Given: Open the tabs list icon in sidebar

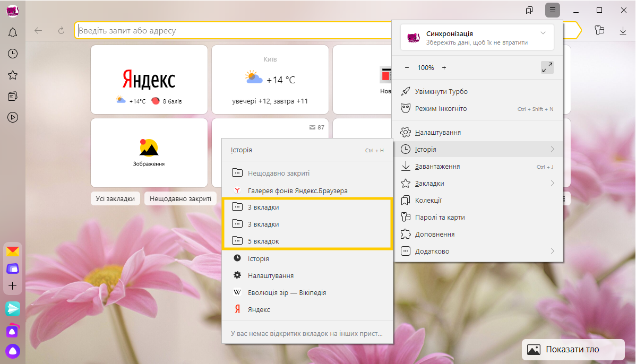Looking at the screenshot, I should click(x=13, y=96).
